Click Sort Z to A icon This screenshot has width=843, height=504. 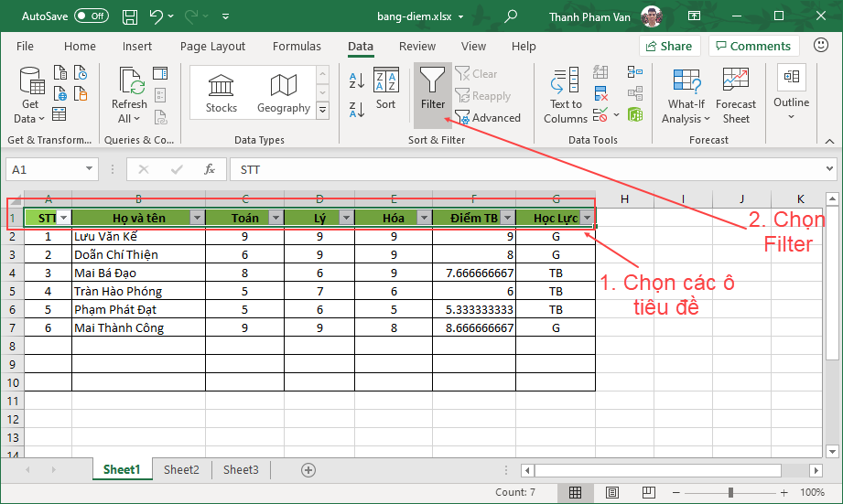358,110
